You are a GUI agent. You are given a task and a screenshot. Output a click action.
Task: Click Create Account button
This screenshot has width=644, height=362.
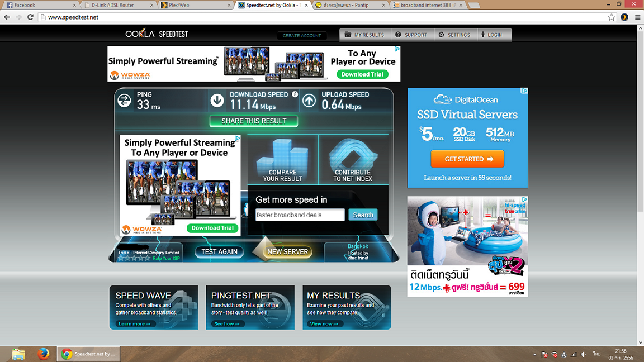click(302, 35)
